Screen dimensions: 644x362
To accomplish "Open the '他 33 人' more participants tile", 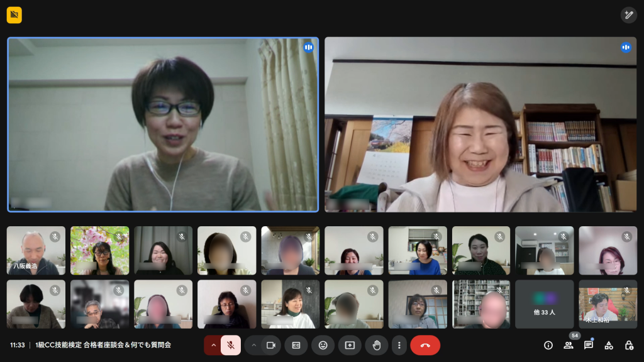I will 544,304.
